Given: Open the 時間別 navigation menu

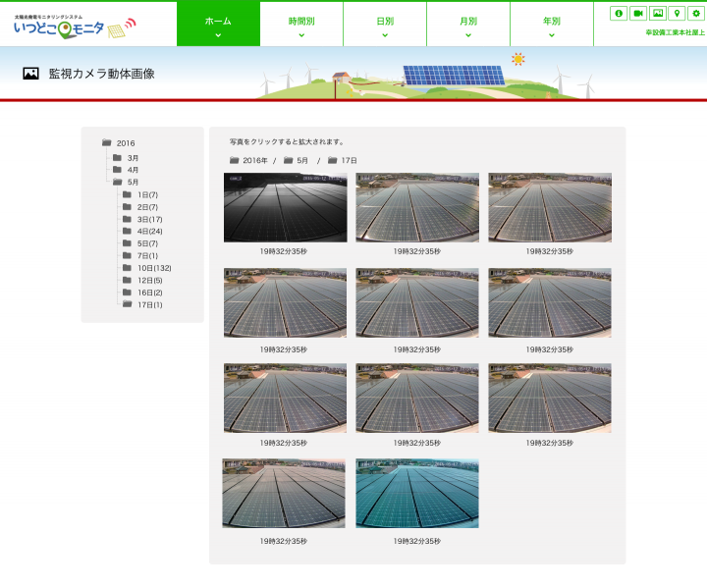Looking at the screenshot, I should point(301,25).
